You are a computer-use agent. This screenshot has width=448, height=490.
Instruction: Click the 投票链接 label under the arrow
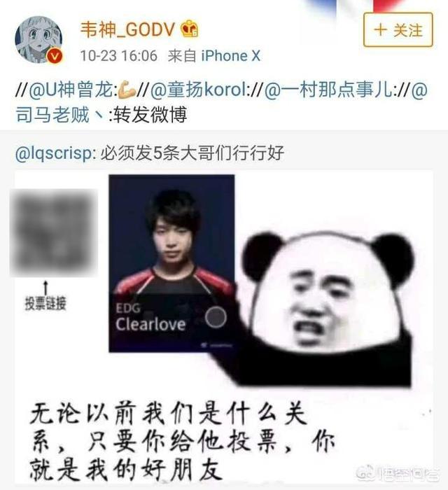coord(45,303)
